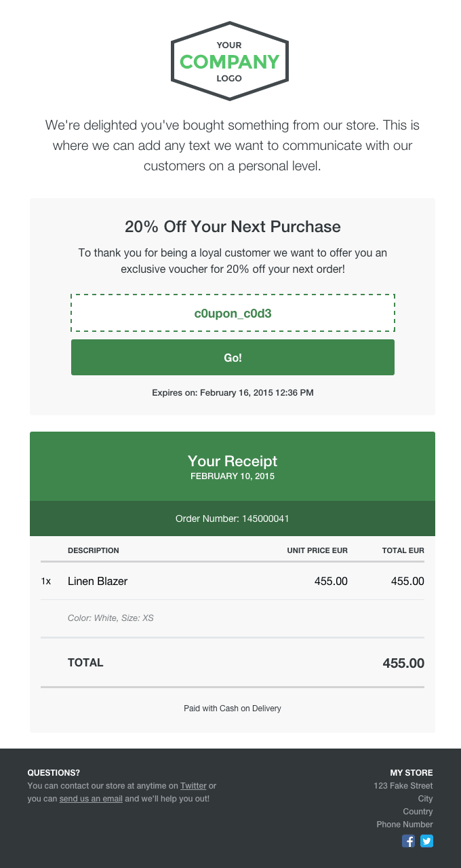Click the 123 Fake Street address line
The width and height of the screenshot is (461, 868).
pos(403,786)
